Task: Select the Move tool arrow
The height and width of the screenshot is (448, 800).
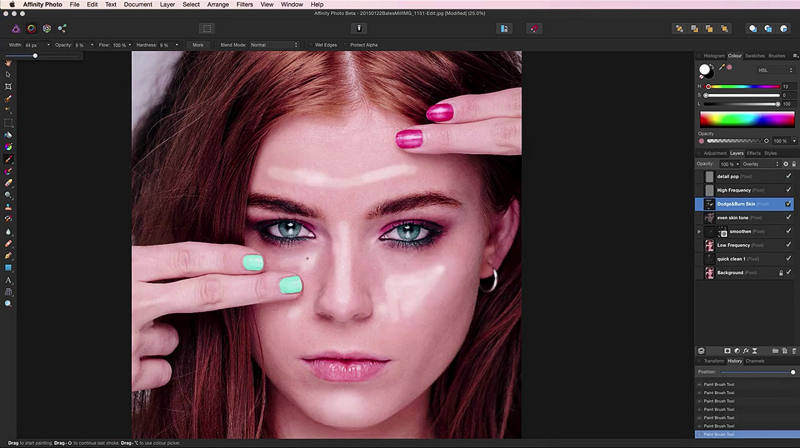Action: click(8, 74)
